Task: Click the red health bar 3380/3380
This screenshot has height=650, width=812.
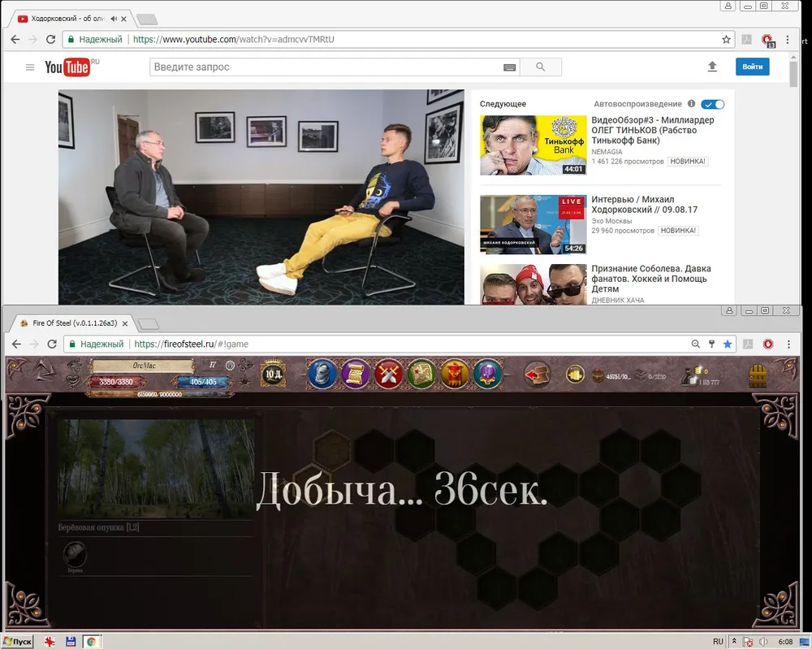Action: pos(115,382)
